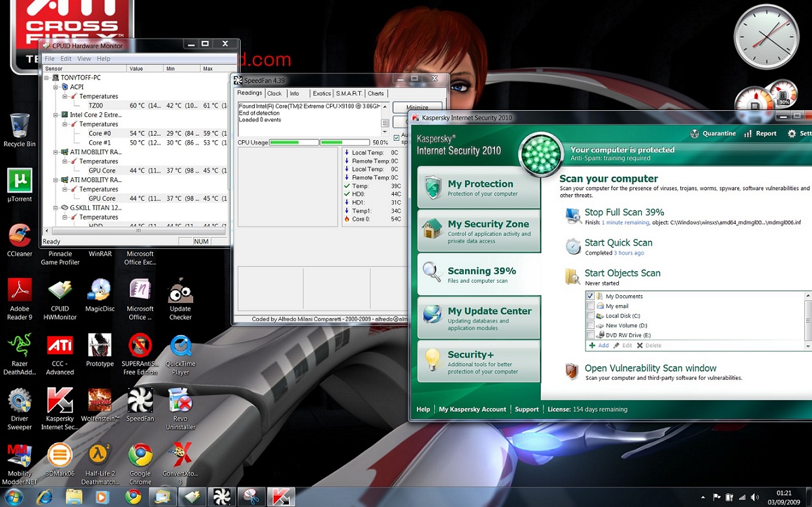Viewport: 812px width, 507px height.
Task: Open the Windows Start orb
Action: click(x=14, y=497)
